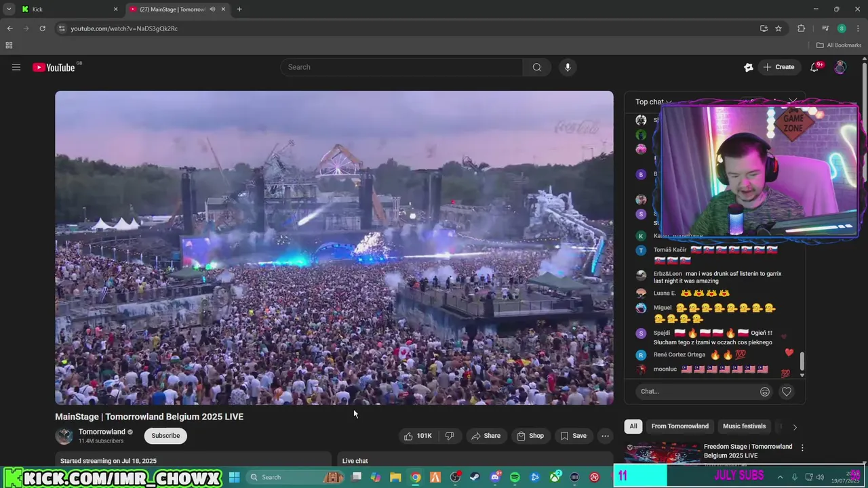Select the Music festivals filter chip
This screenshot has height=488, width=868.
(745, 426)
